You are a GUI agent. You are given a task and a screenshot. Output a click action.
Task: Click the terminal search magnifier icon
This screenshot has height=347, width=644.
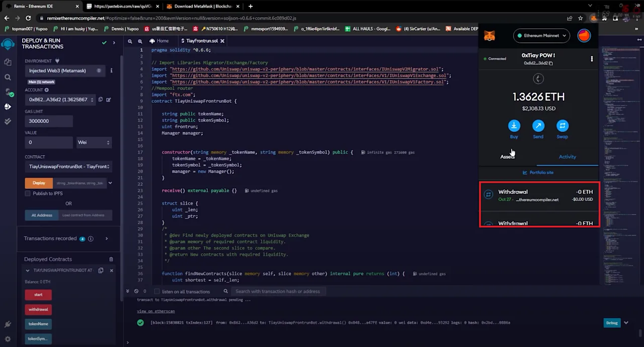[x=226, y=291]
